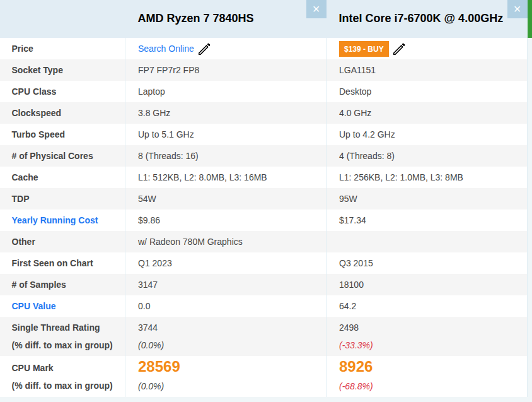Click the Desktop CPU class cell

(356, 92)
